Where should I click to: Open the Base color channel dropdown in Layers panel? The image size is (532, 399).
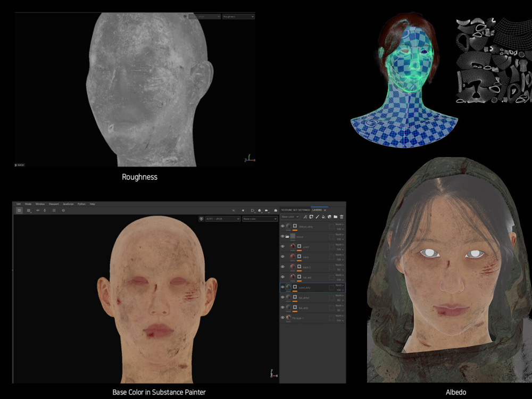tap(290, 217)
